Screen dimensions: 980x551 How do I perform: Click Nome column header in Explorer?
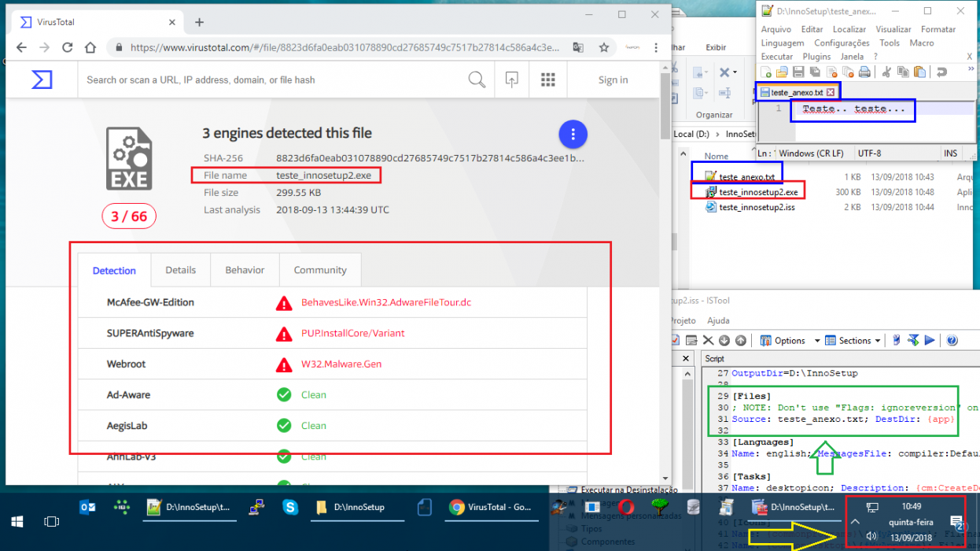(x=716, y=156)
